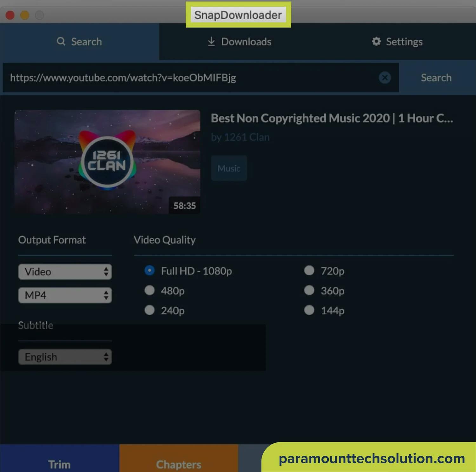
Task: Close the window with the red button
Action: click(x=10, y=15)
